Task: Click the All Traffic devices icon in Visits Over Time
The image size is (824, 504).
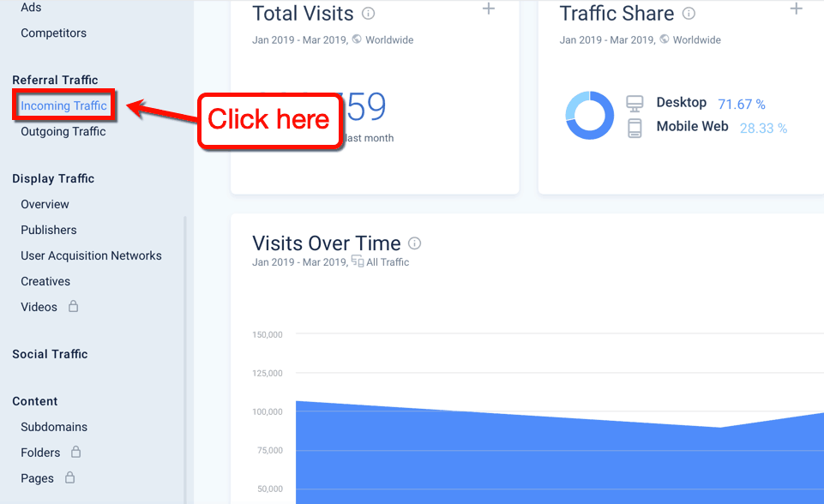Action: [359, 262]
